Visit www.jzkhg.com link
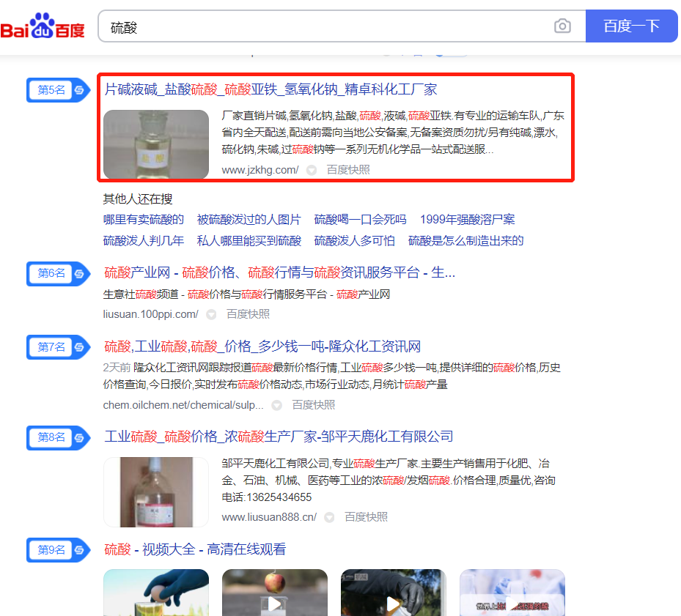Viewport: 681px width, 616px height. coord(260,170)
